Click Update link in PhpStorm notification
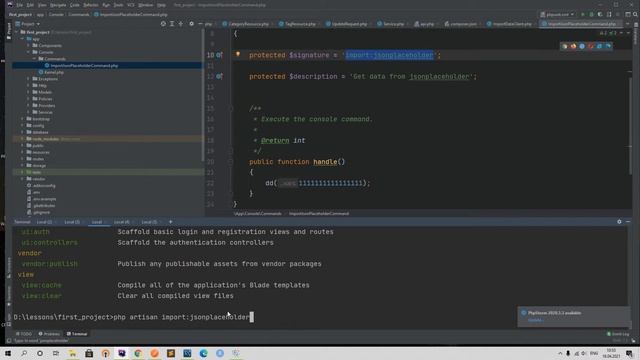The width and height of the screenshot is (640, 360). pos(535,320)
